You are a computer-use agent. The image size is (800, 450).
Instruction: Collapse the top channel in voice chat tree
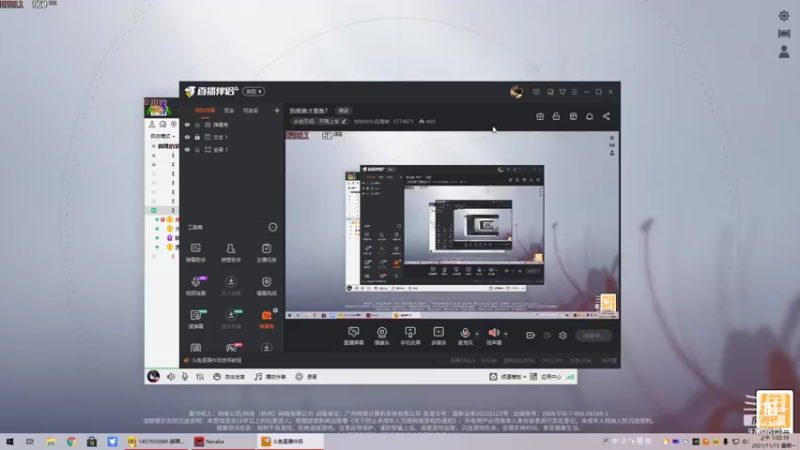[154, 146]
